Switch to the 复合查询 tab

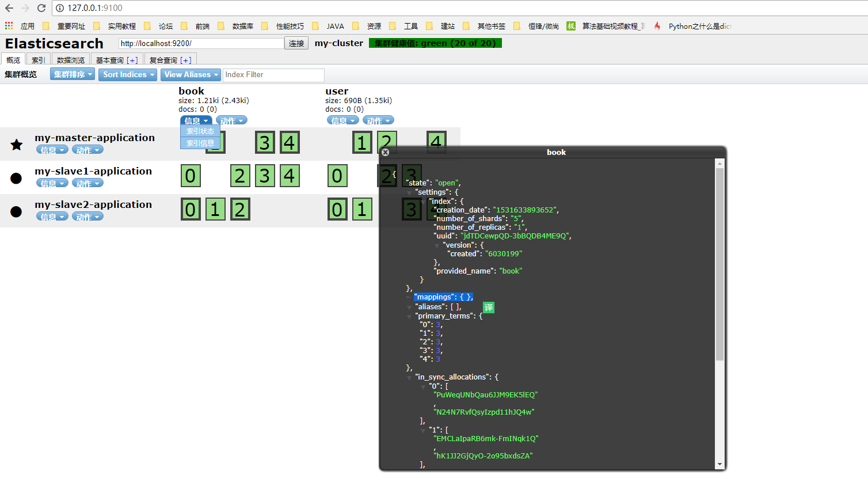point(170,60)
